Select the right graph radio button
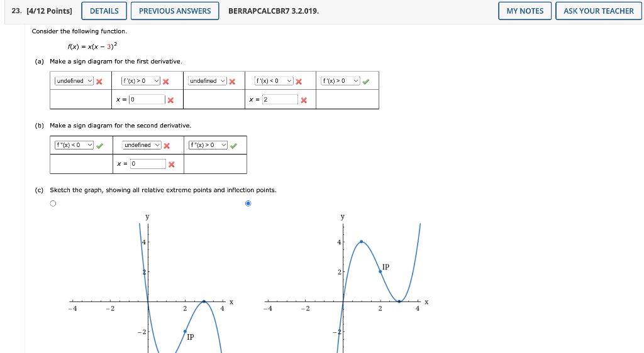This screenshot has height=353, width=644. [x=248, y=204]
